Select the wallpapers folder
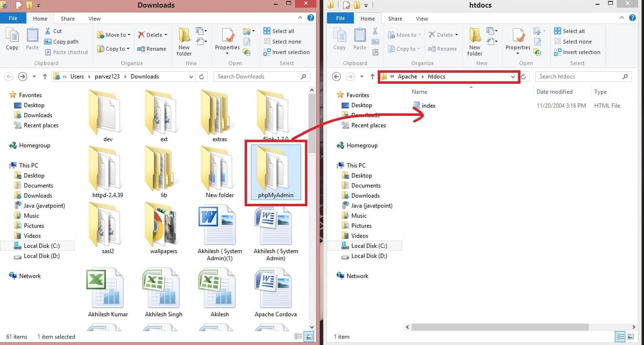 164,229
